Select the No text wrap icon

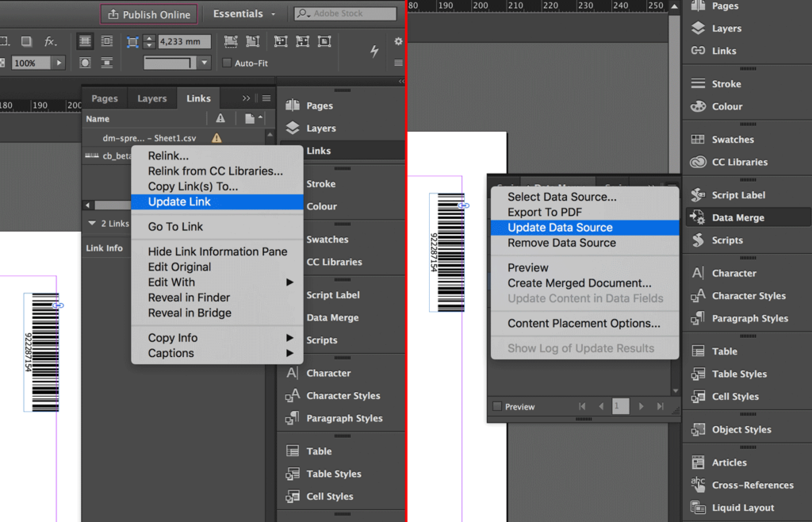85,41
